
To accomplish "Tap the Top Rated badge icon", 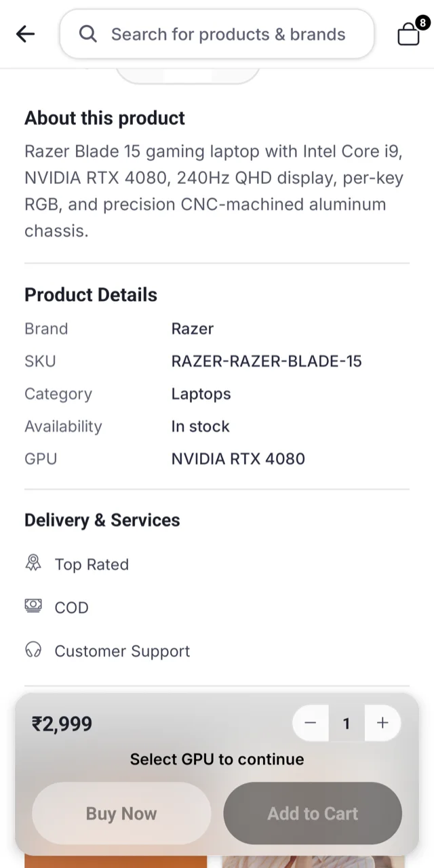I will [33, 564].
